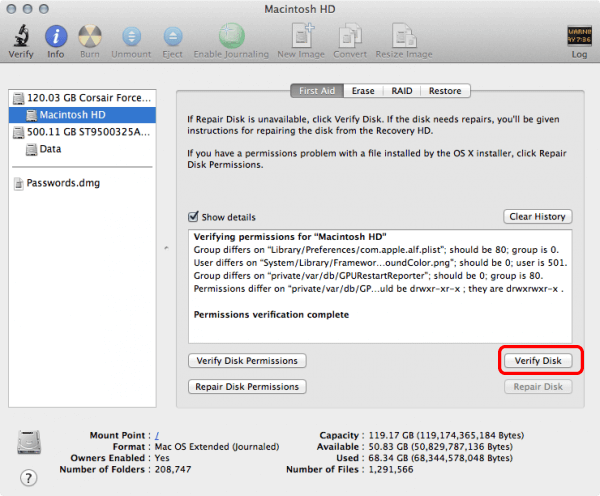This screenshot has height=496, width=600.
Task: Uncheck the Show details checkbox
Action: (x=194, y=217)
